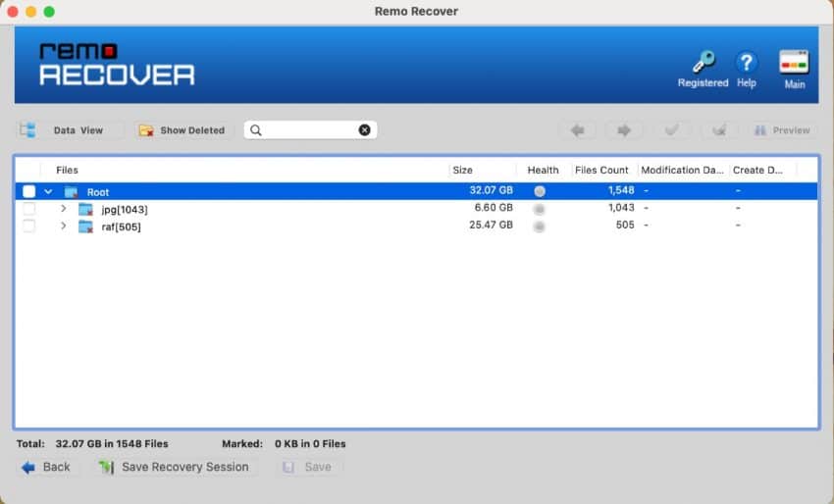
Task: Collapse the Root tree node
Action: 48,192
